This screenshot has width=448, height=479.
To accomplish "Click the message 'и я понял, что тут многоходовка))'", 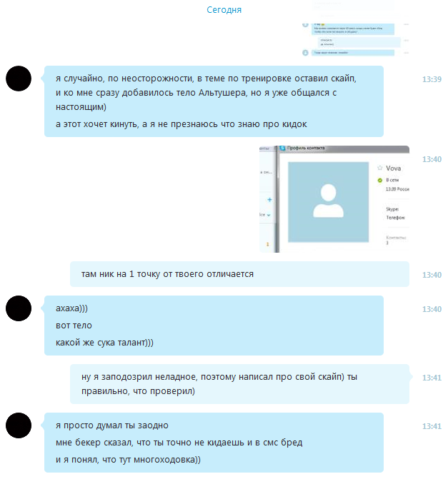I will [x=128, y=460].
